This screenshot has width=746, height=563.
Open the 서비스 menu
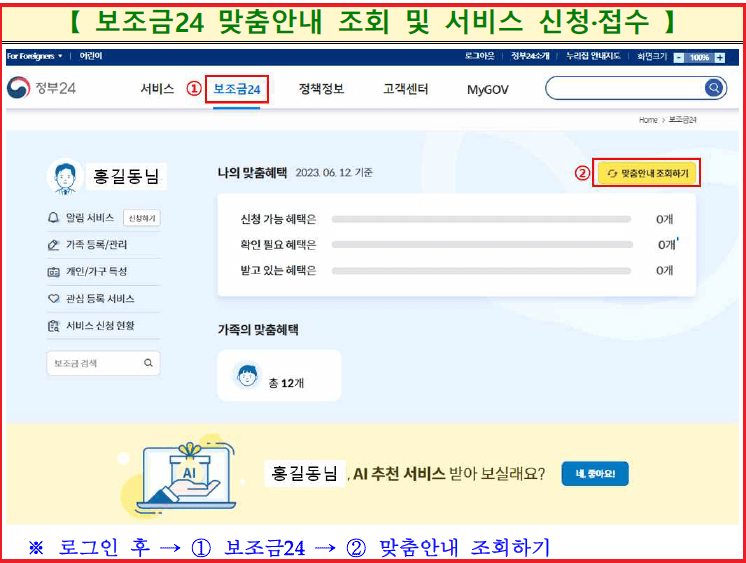pos(157,89)
